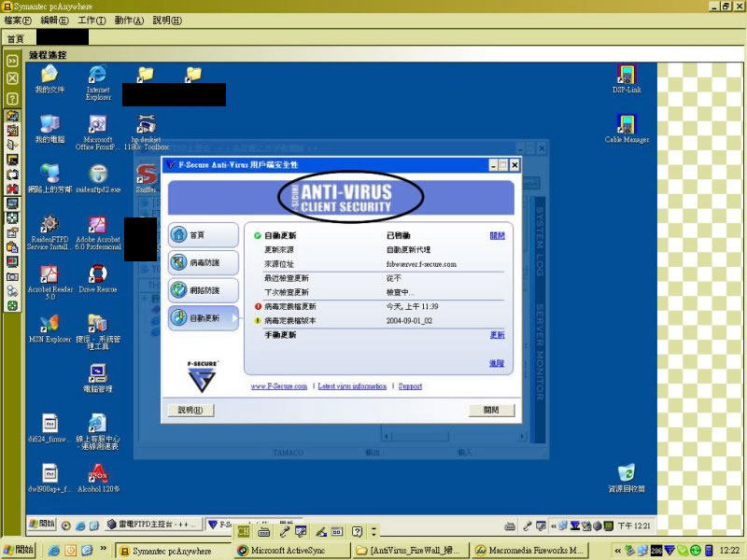Viewport: 747px width, 560px height.
Task: Select the raidenftpd2.exe desktop icon
Action: 98,179
